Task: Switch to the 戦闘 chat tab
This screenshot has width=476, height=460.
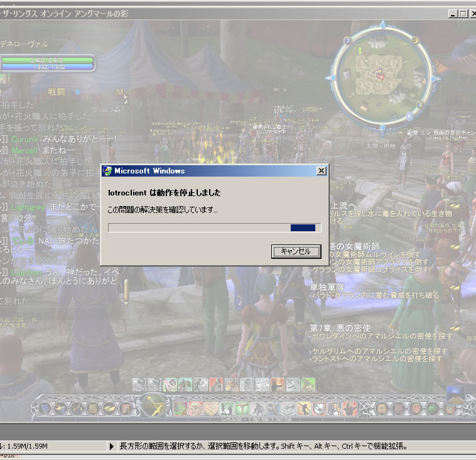Action: (57, 92)
